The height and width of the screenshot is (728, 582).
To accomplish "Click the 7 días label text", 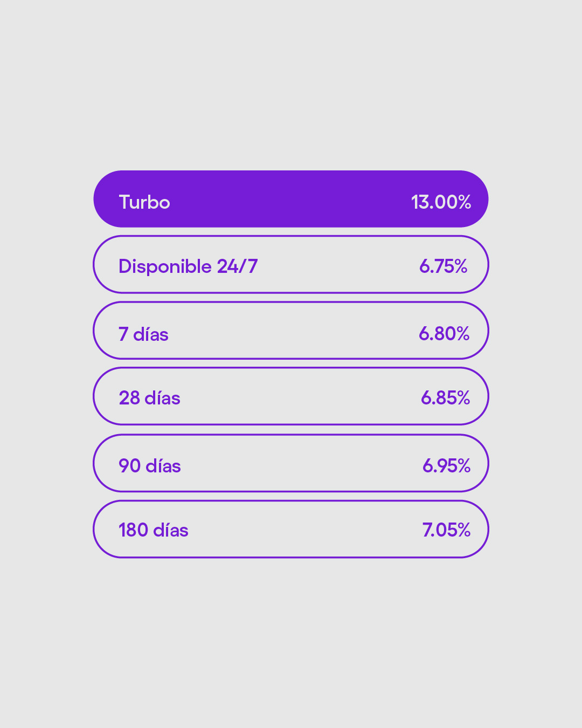I will (x=143, y=334).
